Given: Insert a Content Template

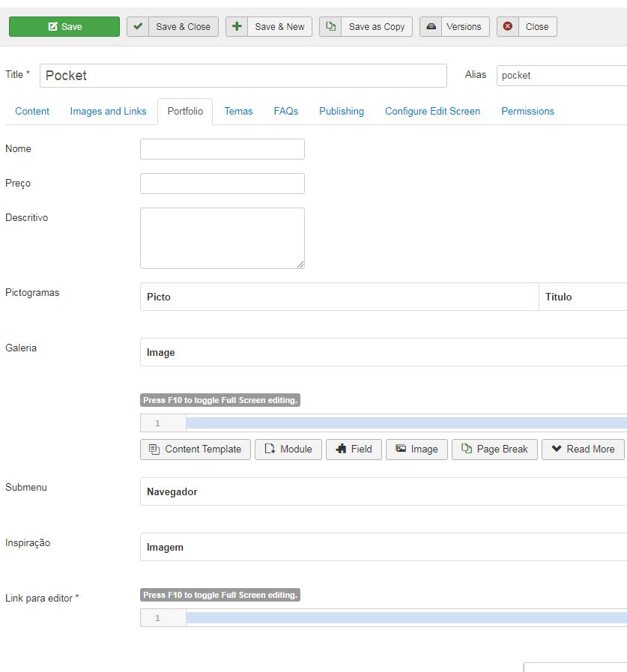Looking at the screenshot, I should pos(196,449).
